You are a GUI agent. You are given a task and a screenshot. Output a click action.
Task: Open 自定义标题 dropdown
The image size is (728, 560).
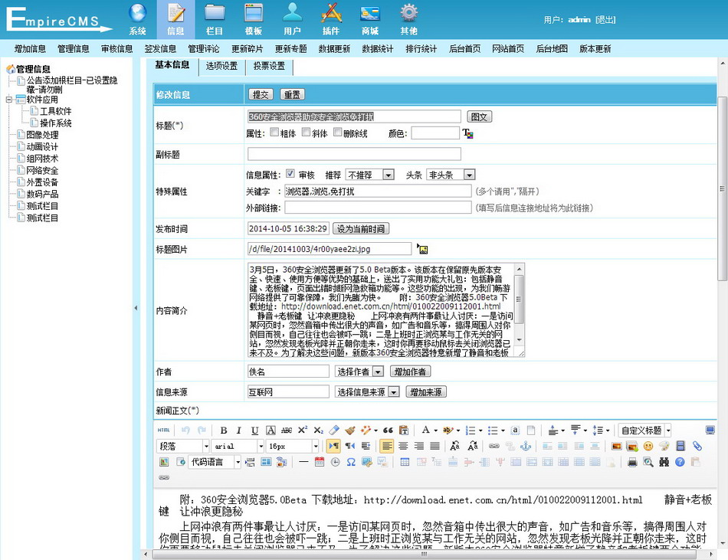[645, 430]
